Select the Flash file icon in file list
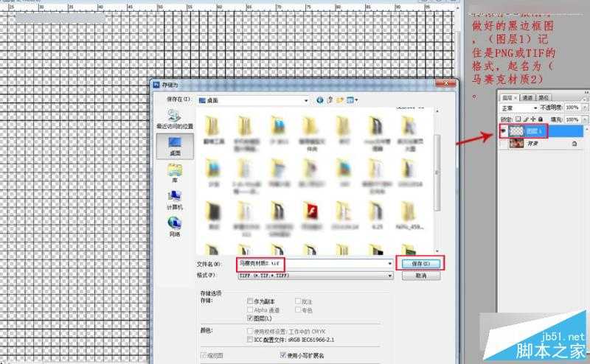Viewport: 590px width, 364px height. [311, 211]
